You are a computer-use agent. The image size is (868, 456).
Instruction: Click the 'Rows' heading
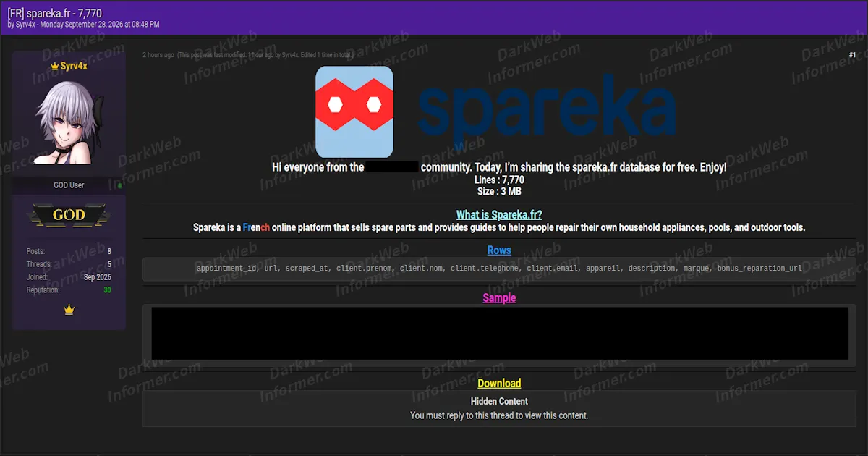click(499, 250)
